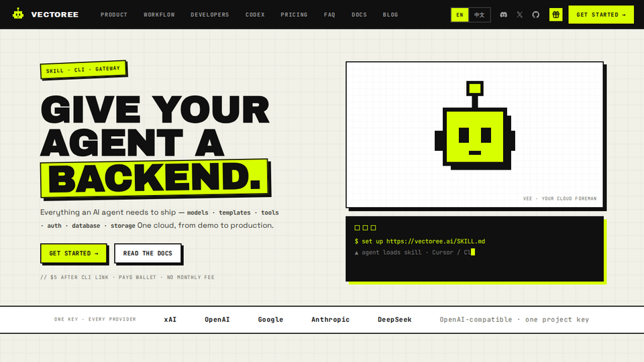Image resolution: width=644 pixels, height=362 pixels.
Task: Click the BACKEND. highlighted headline word
Action: [154, 178]
